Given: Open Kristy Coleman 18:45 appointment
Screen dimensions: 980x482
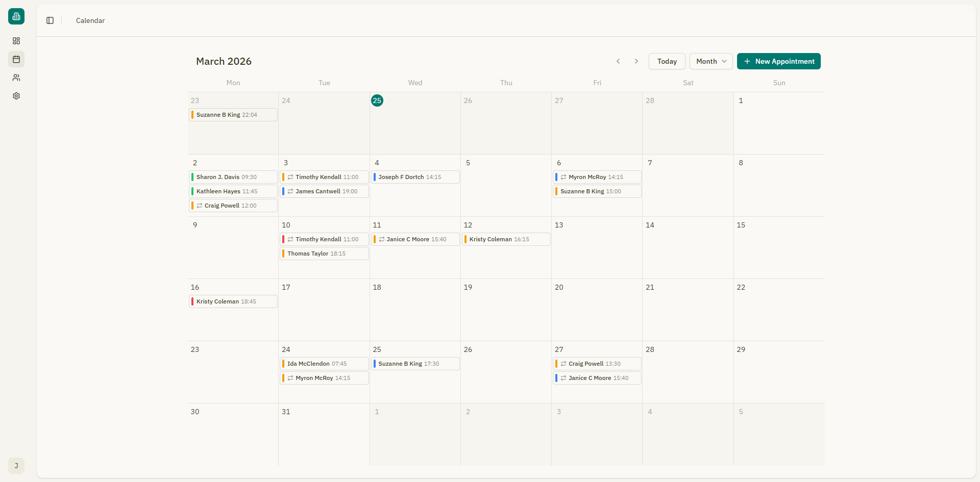Looking at the screenshot, I should point(233,301).
